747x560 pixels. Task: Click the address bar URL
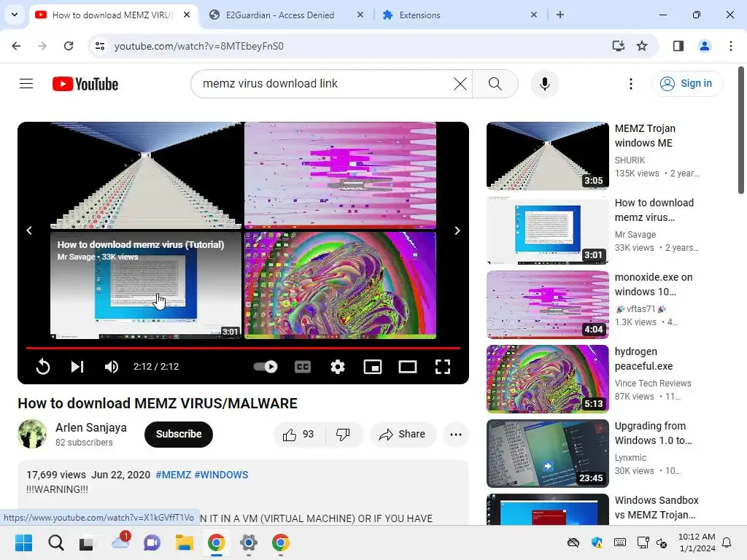[198, 46]
